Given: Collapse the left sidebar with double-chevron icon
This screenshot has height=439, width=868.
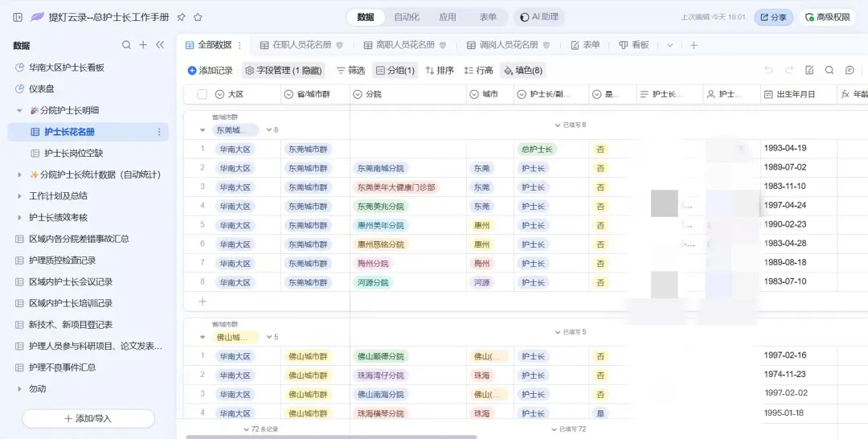Looking at the screenshot, I should pos(160,45).
